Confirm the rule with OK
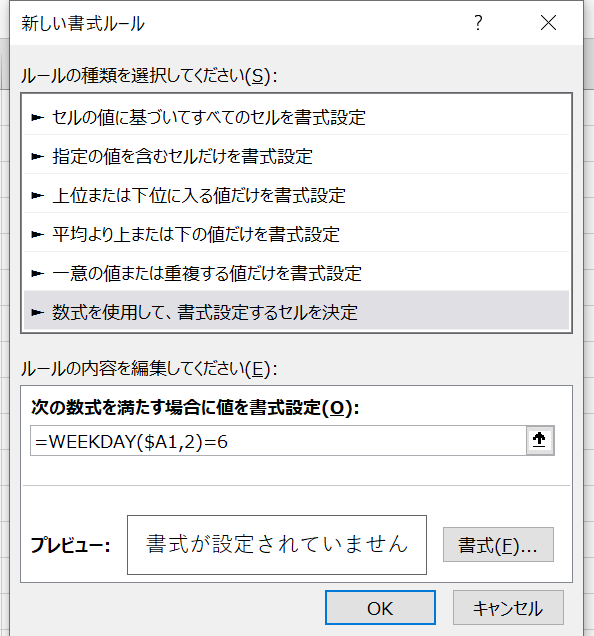Screen dimensions: 594x636 pyautogui.click(x=380, y=608)
